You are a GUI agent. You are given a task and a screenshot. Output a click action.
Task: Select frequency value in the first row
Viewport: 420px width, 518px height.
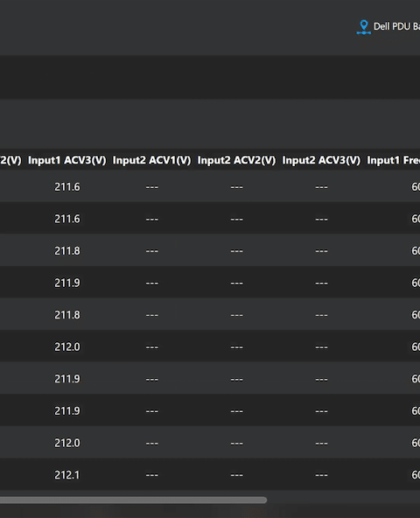click(x=416, y=187)
